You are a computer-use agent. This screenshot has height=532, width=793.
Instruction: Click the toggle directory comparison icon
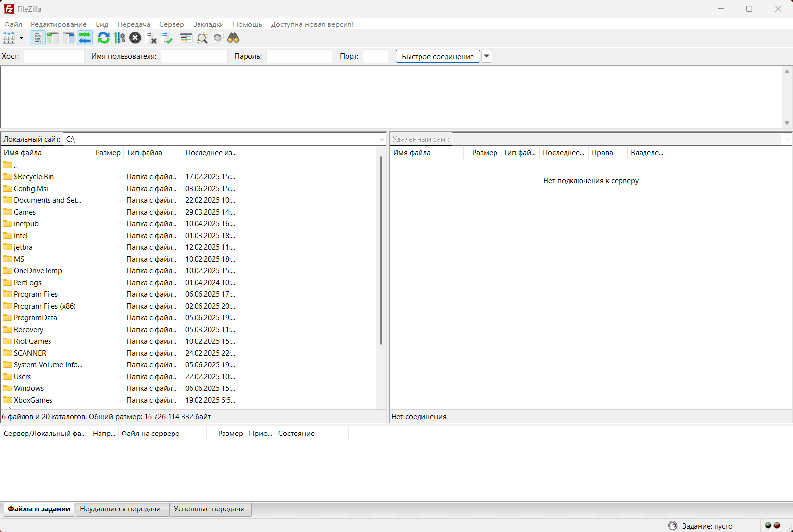point(202,38)
